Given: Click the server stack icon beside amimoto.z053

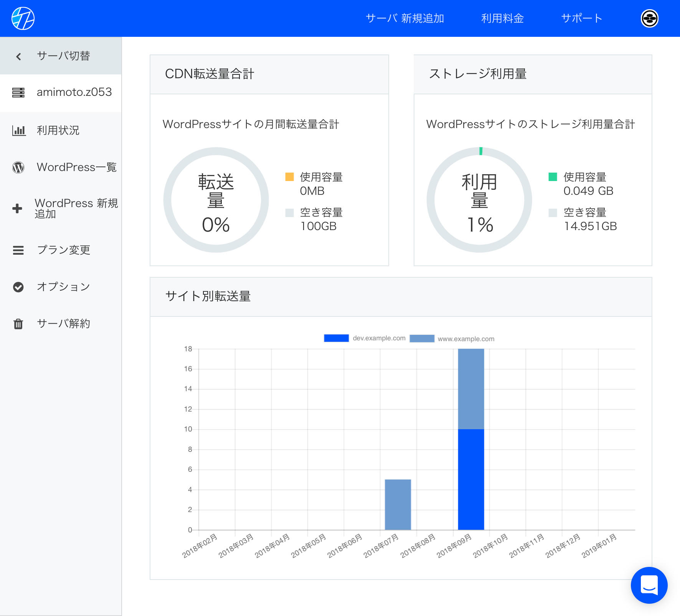Looking at the screenshot, I should [18, 92].
